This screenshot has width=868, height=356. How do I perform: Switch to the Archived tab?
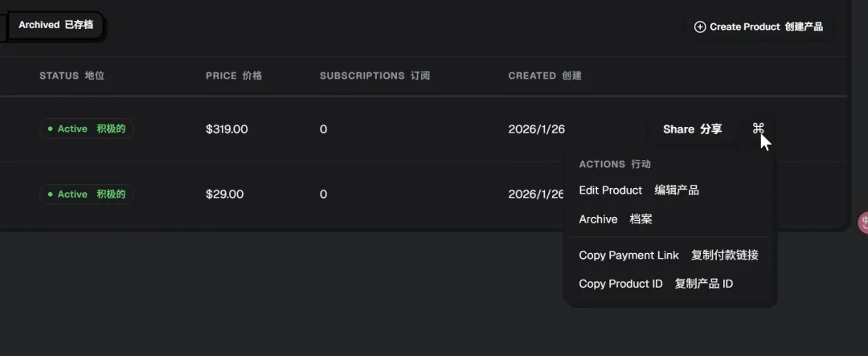click(x=55, y=25)
